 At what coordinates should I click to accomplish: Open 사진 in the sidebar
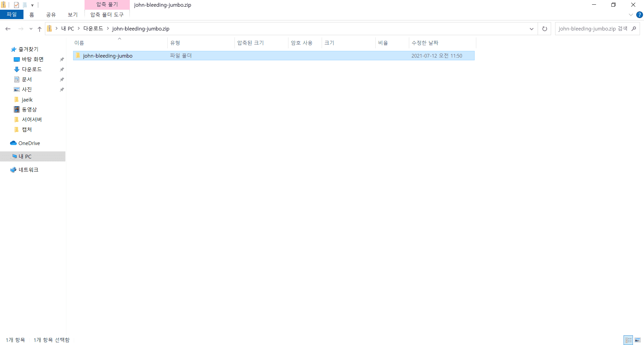click(x=27, y=89)
